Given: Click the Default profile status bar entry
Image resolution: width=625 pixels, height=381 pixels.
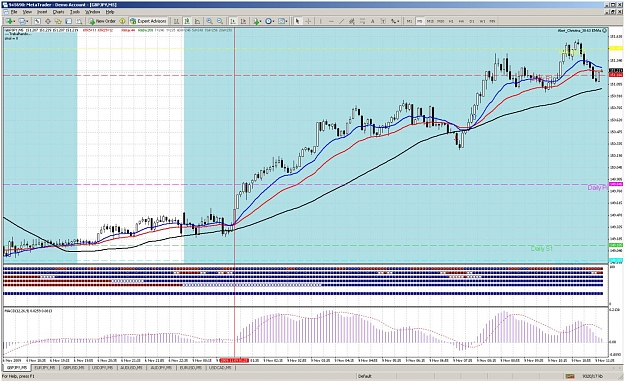Looking at the screenshot, I should tap(365, 376).
